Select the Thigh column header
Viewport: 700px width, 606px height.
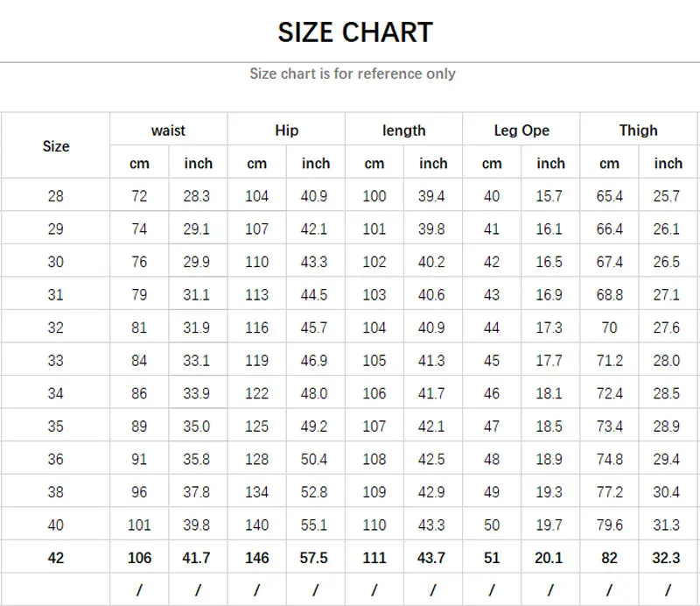coord(639,130)
